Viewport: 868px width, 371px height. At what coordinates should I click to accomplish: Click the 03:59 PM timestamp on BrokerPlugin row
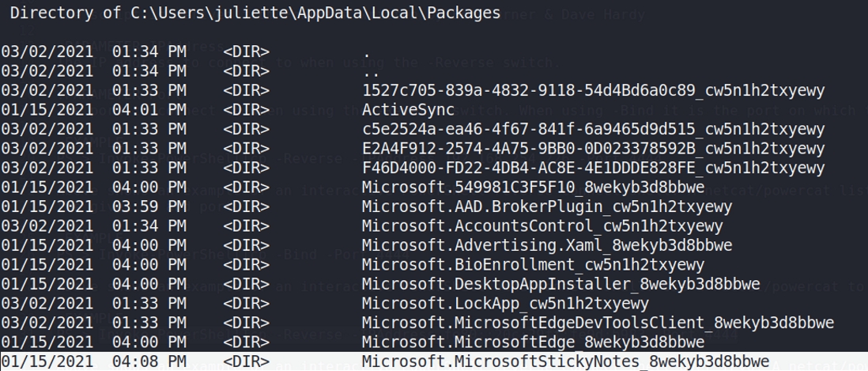pos(149,206)
